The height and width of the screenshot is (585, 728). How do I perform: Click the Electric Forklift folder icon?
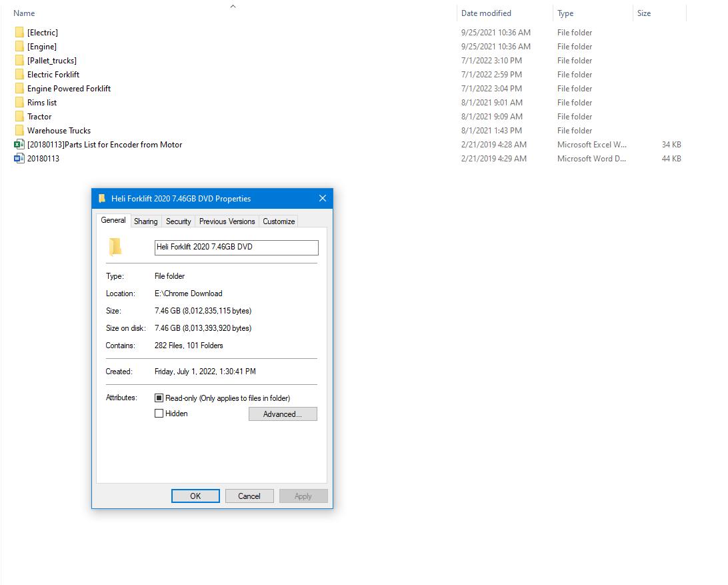(19, 74)
